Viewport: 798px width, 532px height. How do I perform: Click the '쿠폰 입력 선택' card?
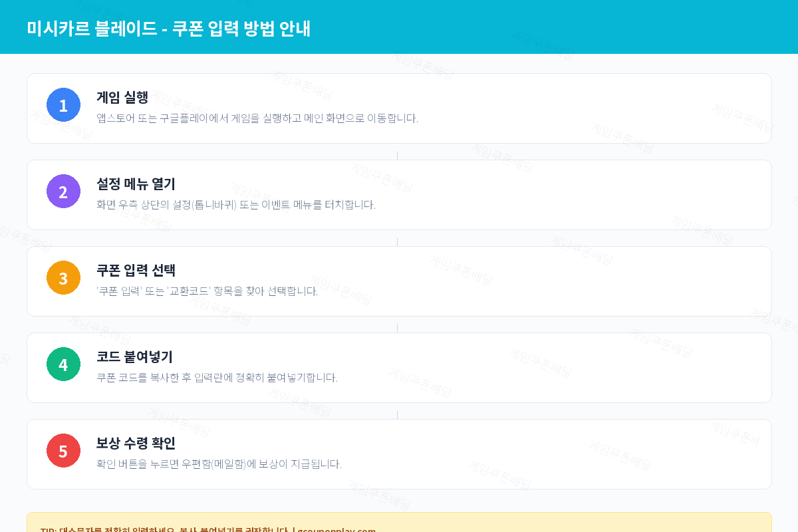click(399, 281)
